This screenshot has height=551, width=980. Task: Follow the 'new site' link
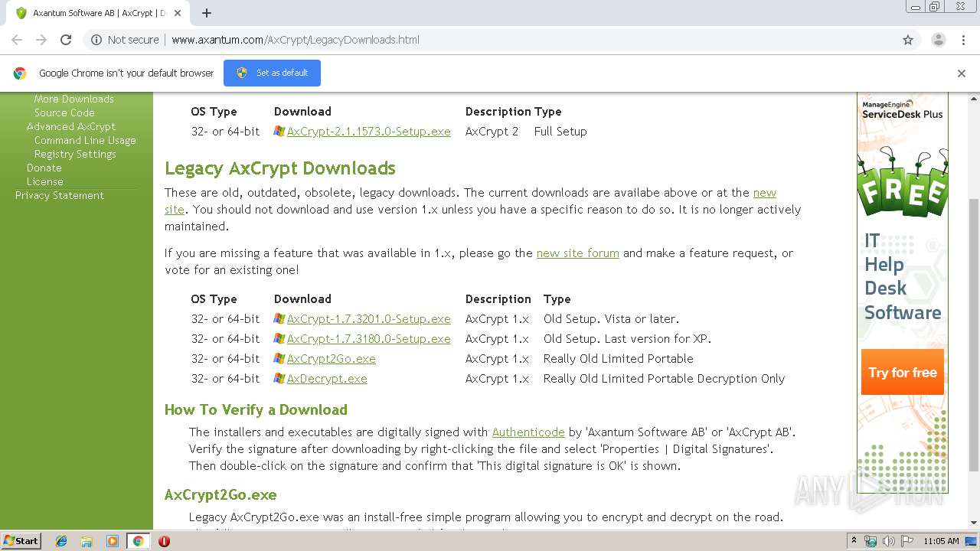pos(764,193)
